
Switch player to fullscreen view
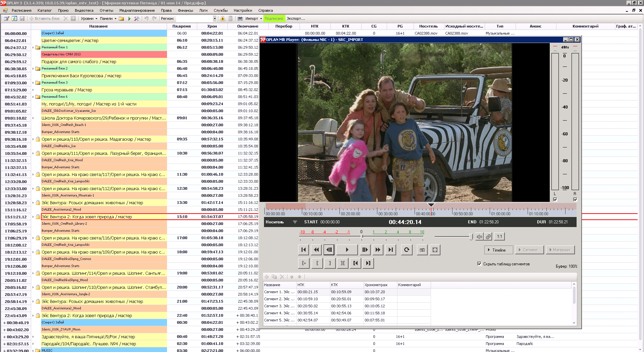[435, 250]
